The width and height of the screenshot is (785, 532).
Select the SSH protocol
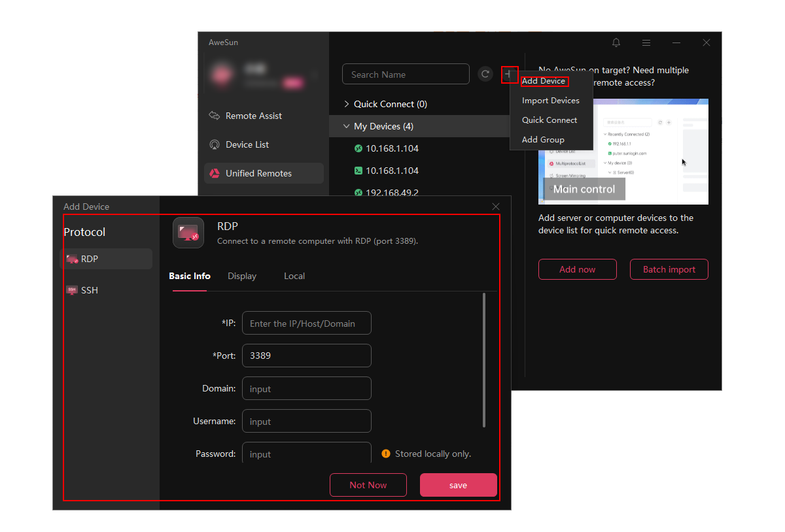[x=106, y=290]
